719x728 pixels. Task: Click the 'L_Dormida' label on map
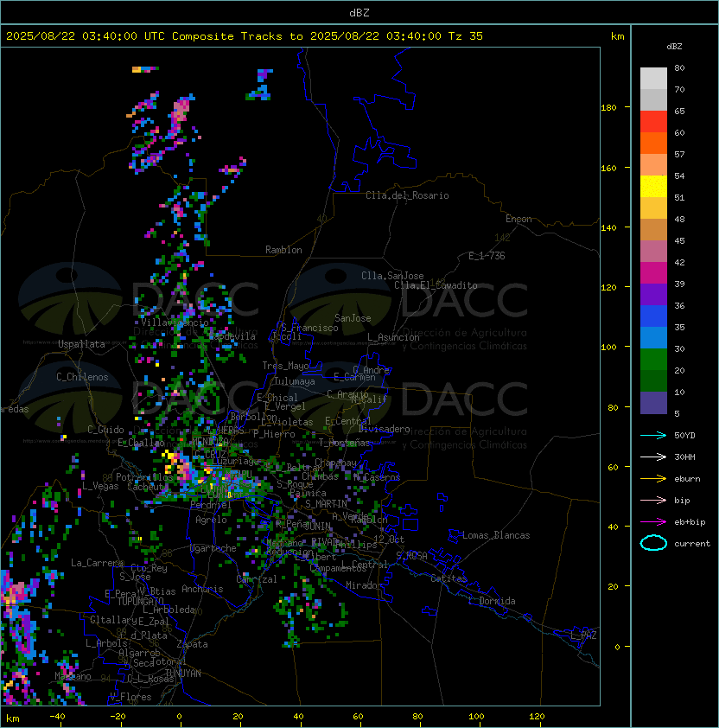coord(492,601)
